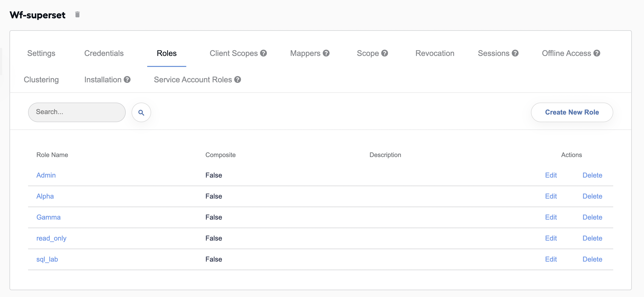This screenshot has width=644, height=297.
Task: Open the Offline Access tab
Action: point(567,53)
